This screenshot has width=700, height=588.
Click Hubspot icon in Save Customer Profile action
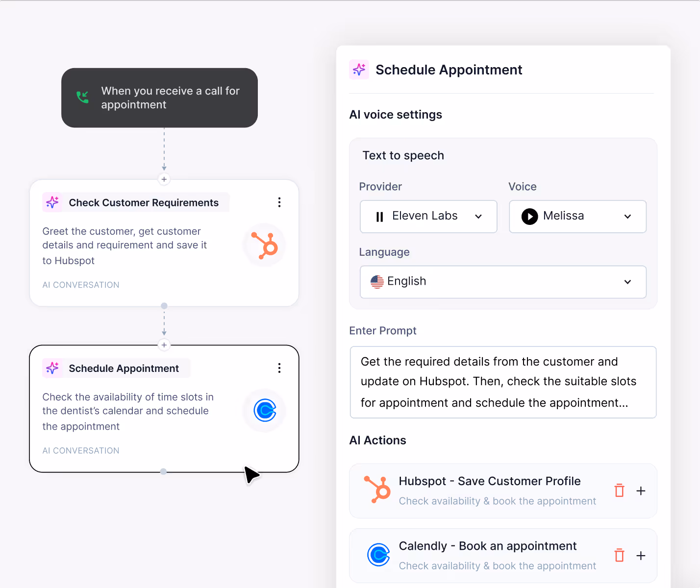click(377, 489)
